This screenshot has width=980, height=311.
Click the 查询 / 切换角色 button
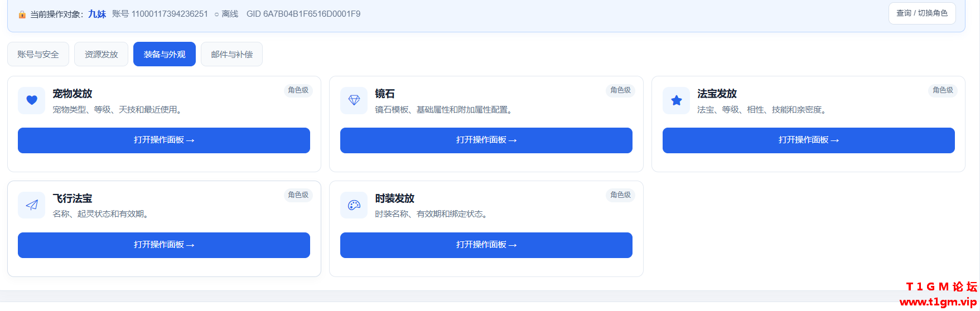coord(922,13)
